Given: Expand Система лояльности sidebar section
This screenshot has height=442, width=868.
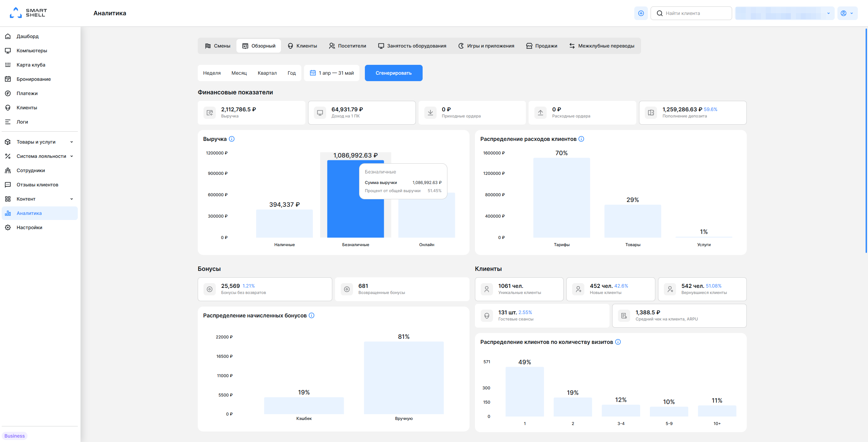Looking at the screenshot, I should click(40, 156).
